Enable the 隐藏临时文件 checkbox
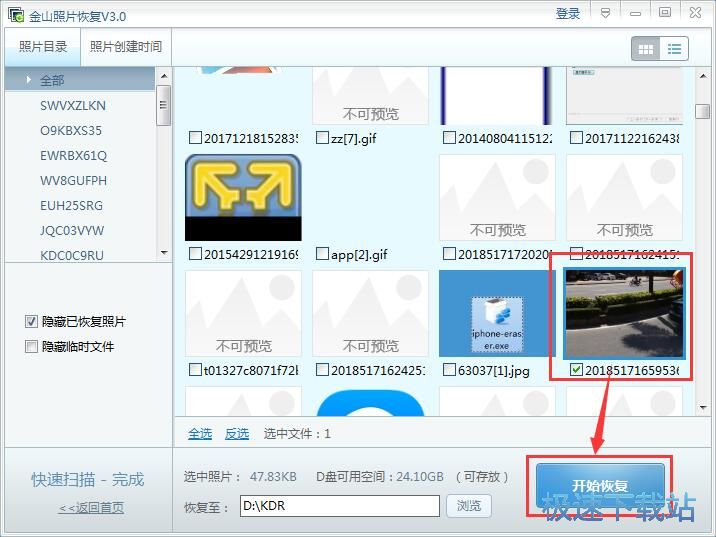This screenshot has width=716, height=537. 32,347
